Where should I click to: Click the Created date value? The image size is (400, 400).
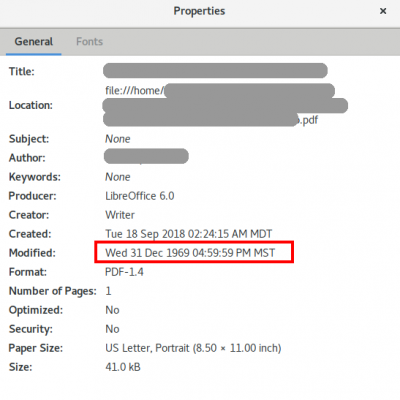coord(189,234)
